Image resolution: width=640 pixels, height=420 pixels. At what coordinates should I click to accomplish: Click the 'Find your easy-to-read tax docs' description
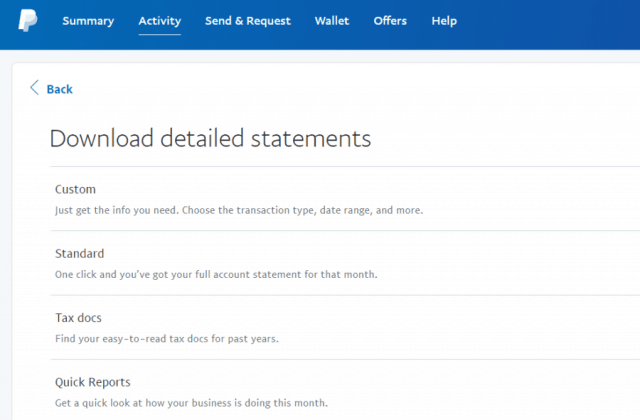point(166,339)
